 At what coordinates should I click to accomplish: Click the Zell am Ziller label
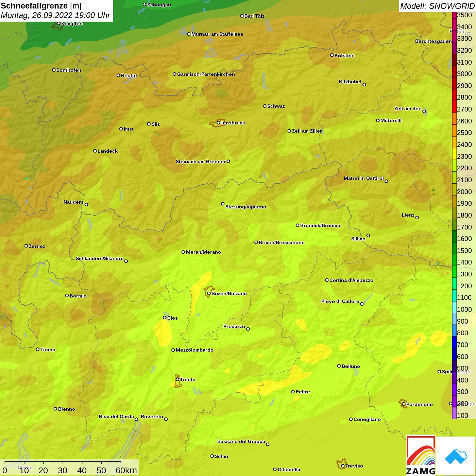307,131
